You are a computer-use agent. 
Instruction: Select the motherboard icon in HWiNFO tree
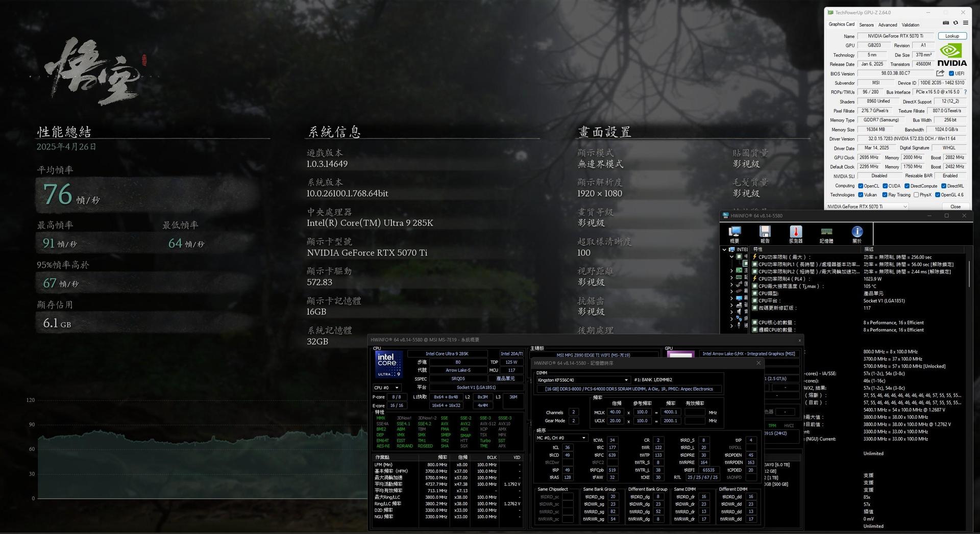point(739,270)
